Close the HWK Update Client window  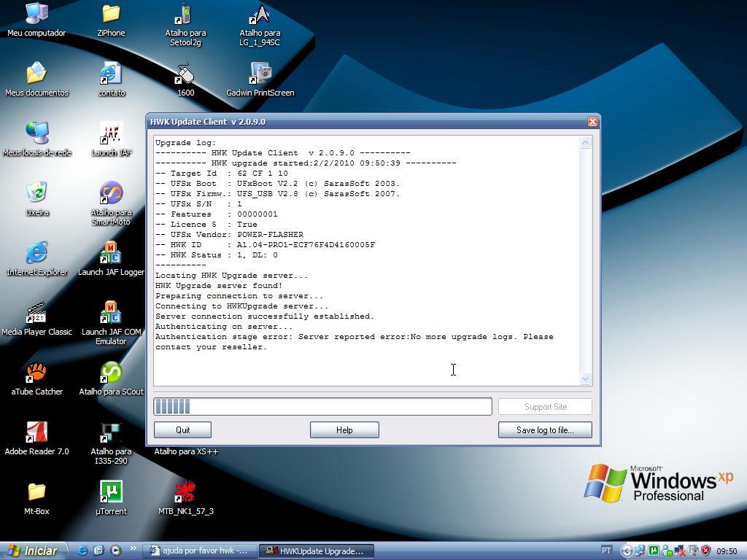tap(592, 122)
